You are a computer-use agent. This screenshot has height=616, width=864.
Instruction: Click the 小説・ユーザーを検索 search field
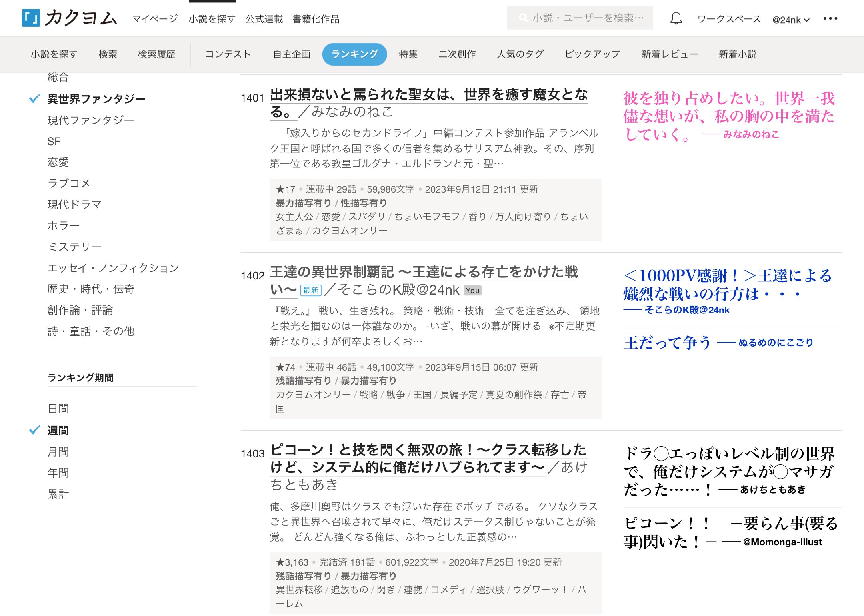pyautogui.click(x=587, y=18)
